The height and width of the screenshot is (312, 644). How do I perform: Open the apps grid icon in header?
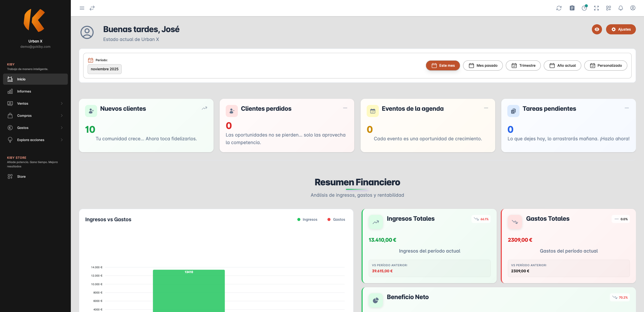609,8
